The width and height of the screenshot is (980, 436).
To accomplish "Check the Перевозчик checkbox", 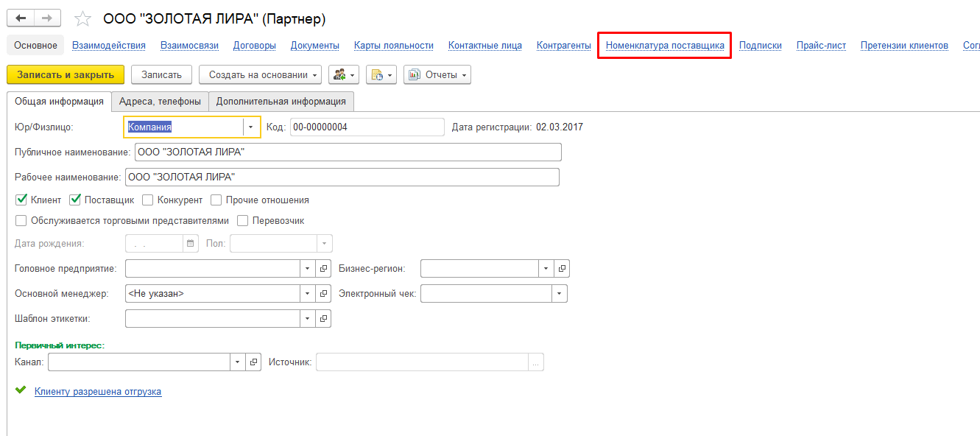I will click(243, 220).
